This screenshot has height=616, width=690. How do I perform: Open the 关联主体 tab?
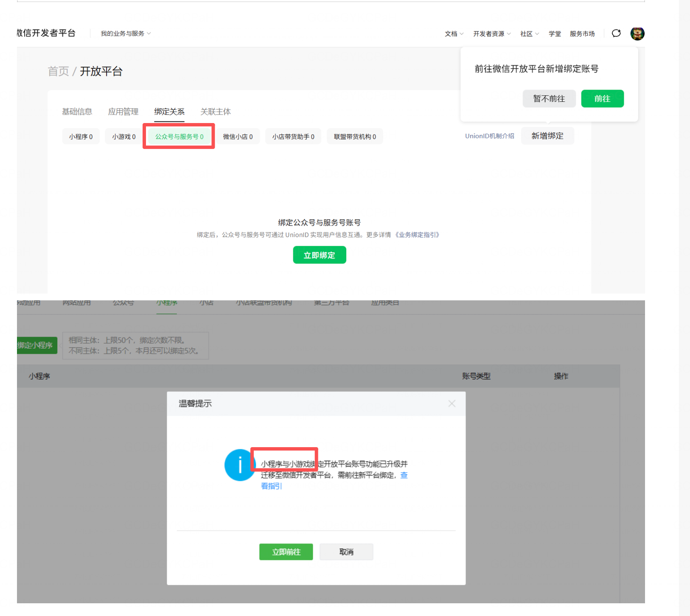pos(216,112)
